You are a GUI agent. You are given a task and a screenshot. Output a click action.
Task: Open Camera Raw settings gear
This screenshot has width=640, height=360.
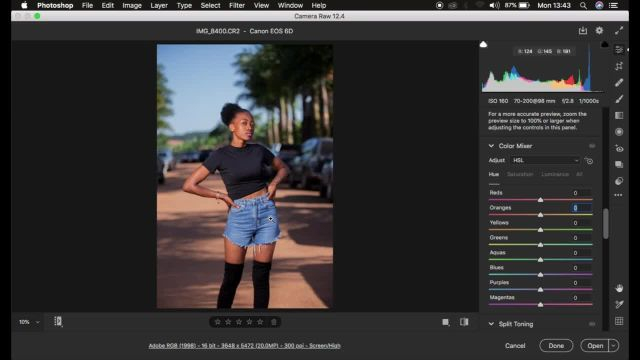tap(599, 31)
